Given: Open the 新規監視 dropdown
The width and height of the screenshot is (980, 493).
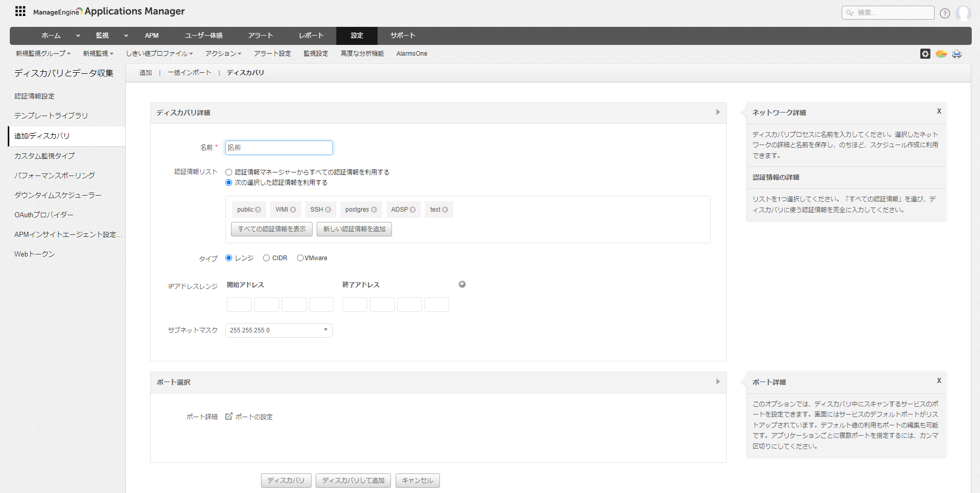Looking at the screenshot, I should click(98, 54).
